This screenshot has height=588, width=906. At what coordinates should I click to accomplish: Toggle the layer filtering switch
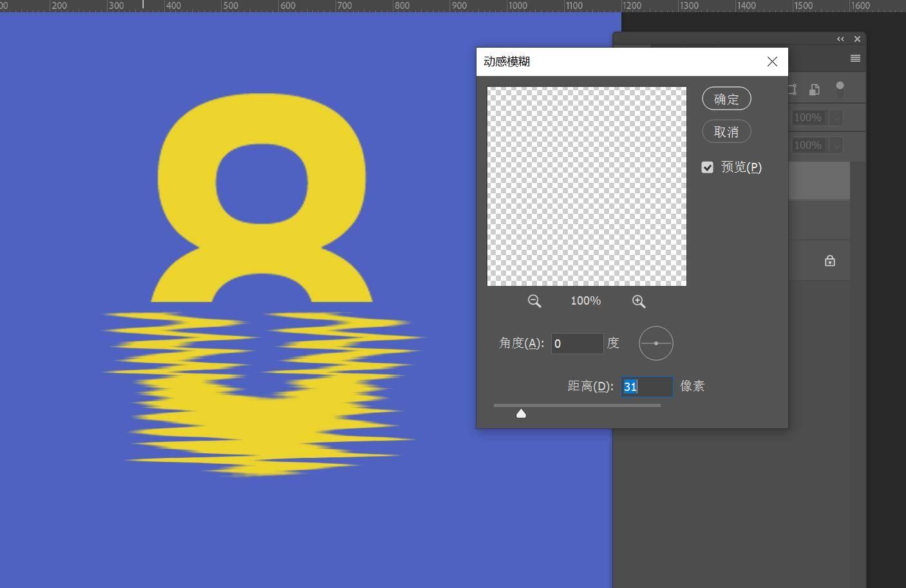pyautogui.click(x=840, y=89)
